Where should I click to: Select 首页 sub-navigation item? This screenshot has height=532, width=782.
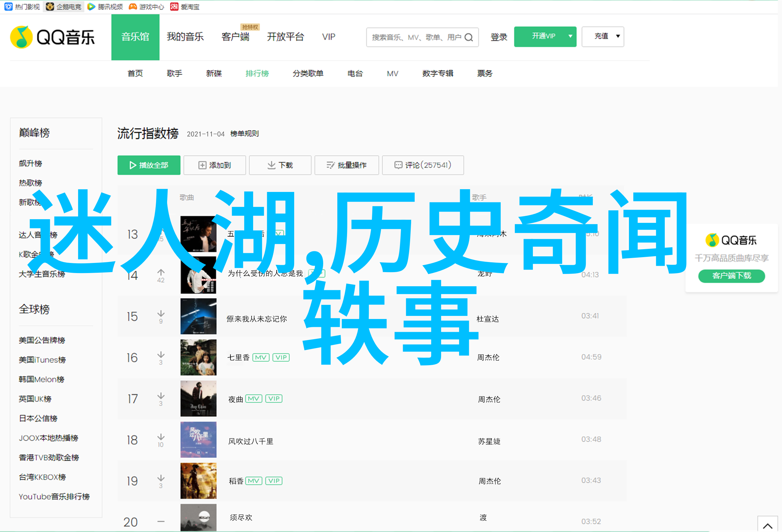tap(135, 73)
